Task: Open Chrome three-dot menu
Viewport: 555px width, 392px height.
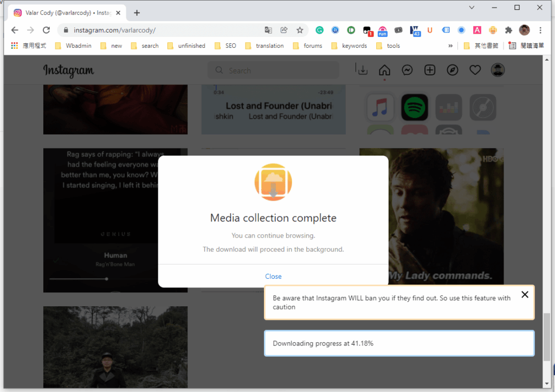Action: pos(540,30)
